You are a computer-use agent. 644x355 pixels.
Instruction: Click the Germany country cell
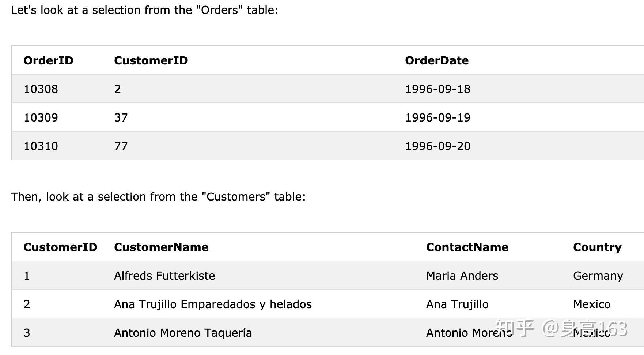point(598,276)
